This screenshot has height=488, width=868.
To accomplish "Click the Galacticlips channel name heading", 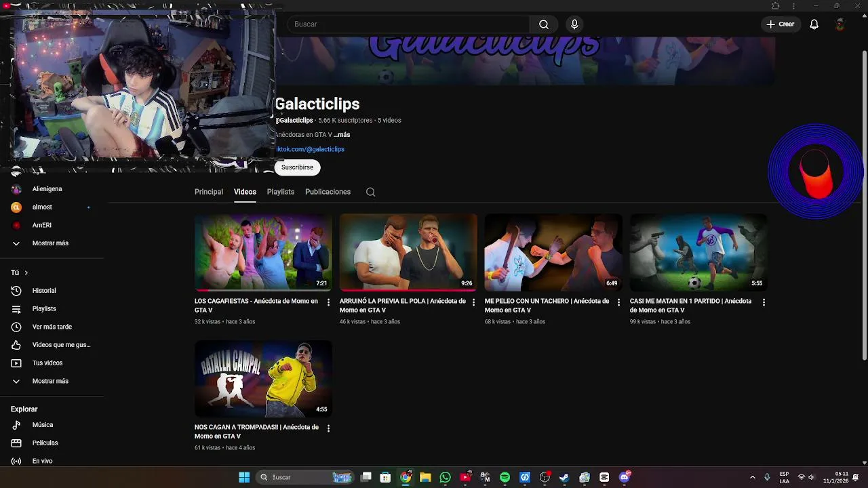I will pyautogui.click(x=317, y=104).
